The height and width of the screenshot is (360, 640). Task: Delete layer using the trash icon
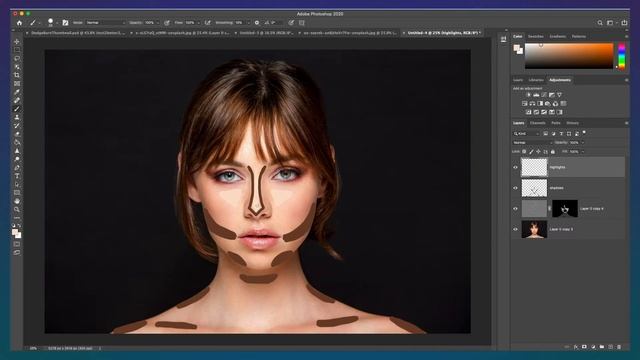point(619,347)
